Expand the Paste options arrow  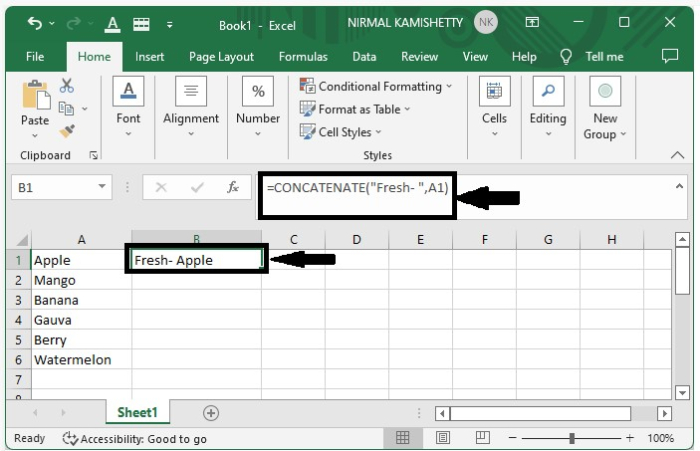[35, 135]
